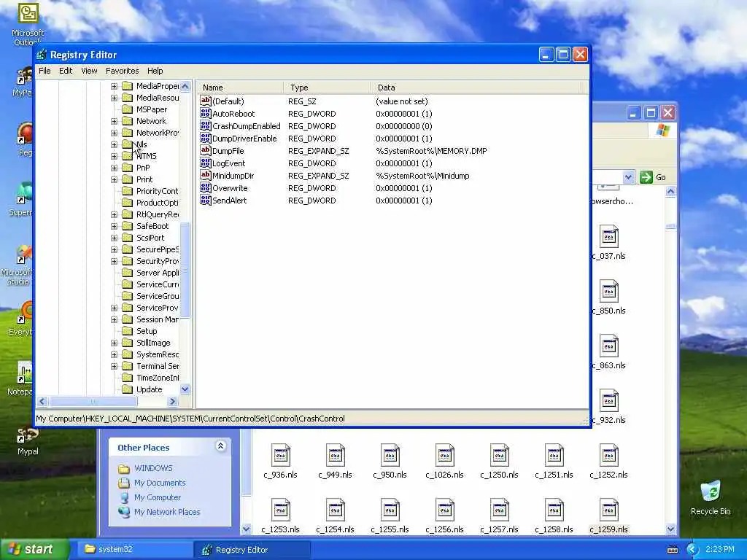
Task: Select the DumpFile string value icon
Action: click(x=205, y=150)
